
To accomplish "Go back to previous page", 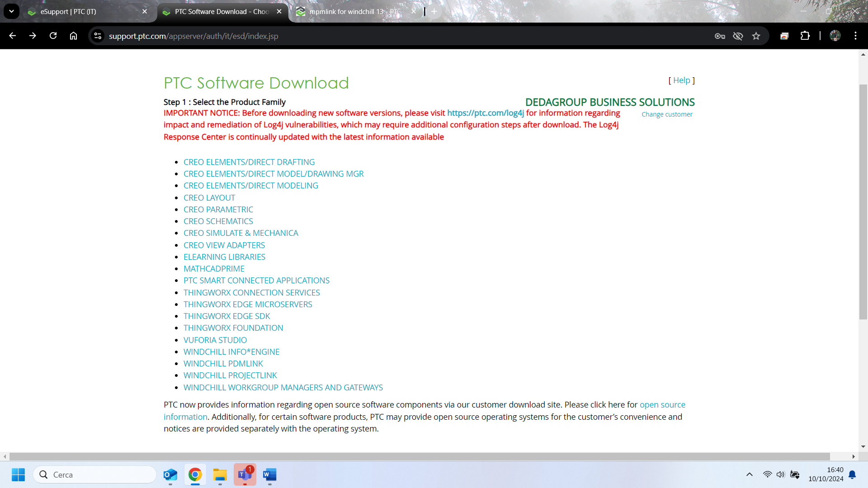I will (12, 36).
